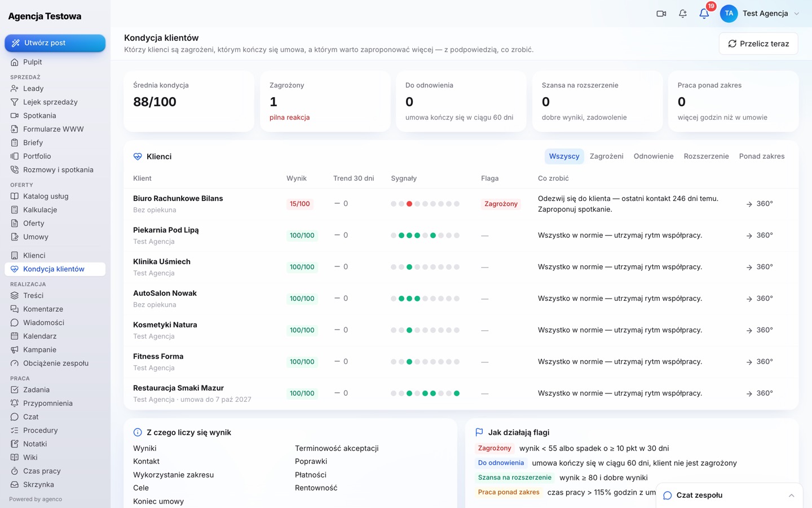Select client name AutoSalon Nowak
812x508 pixels.
165,294
